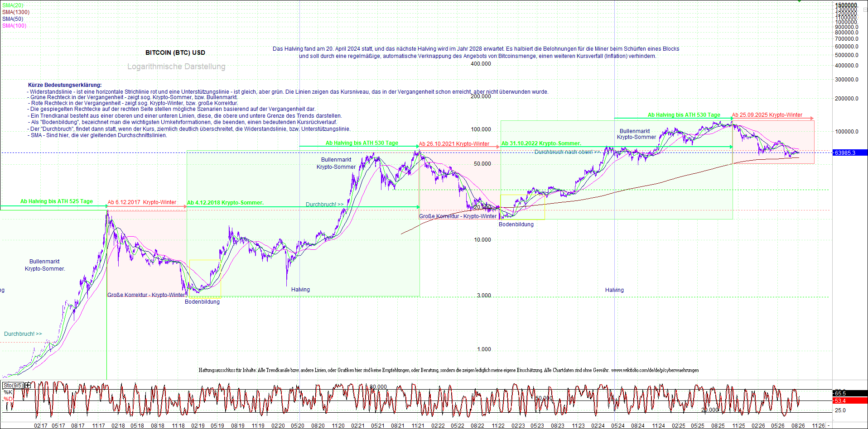Click the 'Ein Trendkanal besteht' explanation line

[x=184, y=116]
